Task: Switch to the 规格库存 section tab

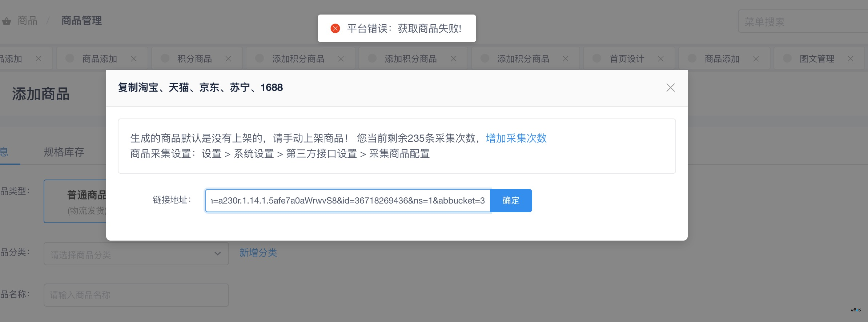Action: 64,152
